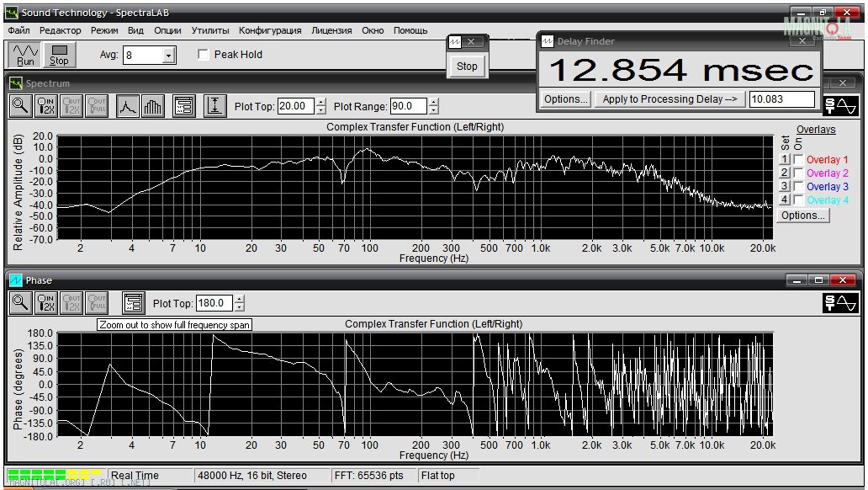Viewport: 868px width, 490px height.
Task: Open the Окно menu
Action: (x=373, y=30)
